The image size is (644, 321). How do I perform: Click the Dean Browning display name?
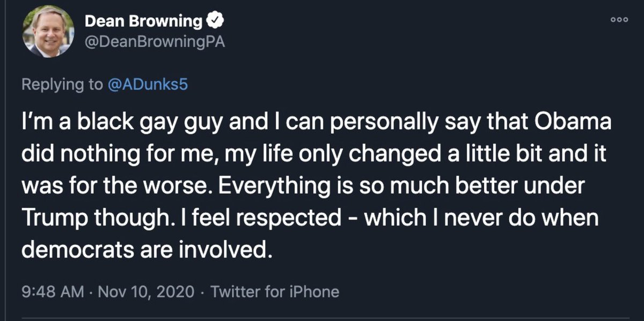pos(144,22)
